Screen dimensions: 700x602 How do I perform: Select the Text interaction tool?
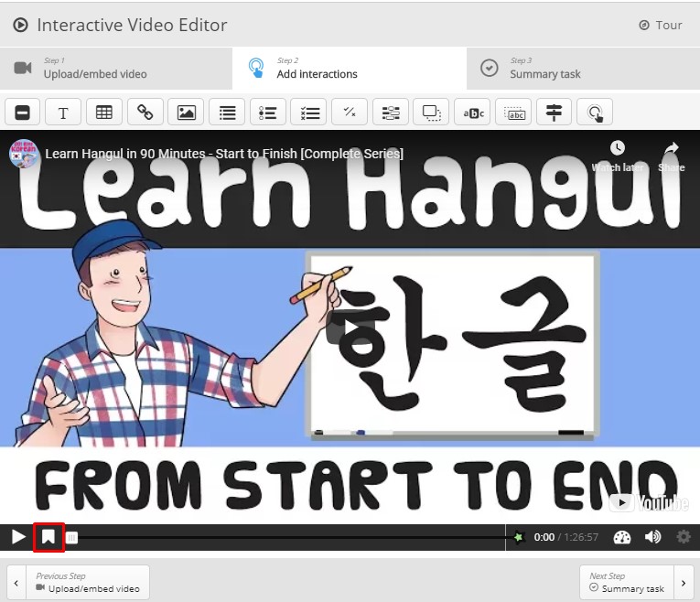coord(63,113)
